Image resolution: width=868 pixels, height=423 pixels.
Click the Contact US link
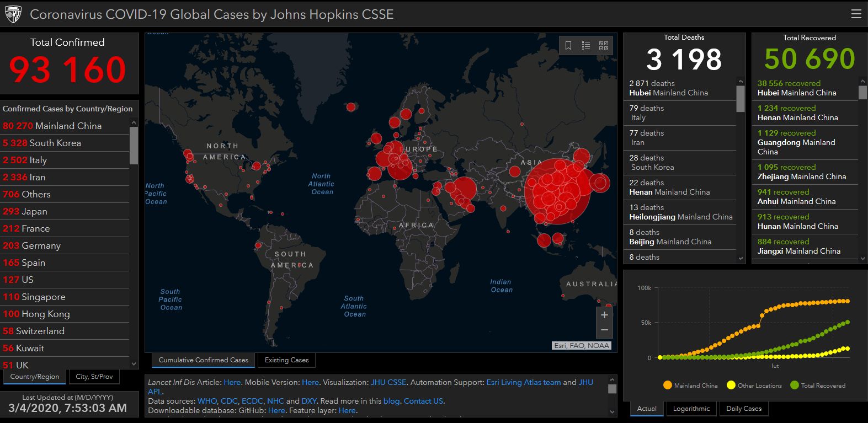423,401
